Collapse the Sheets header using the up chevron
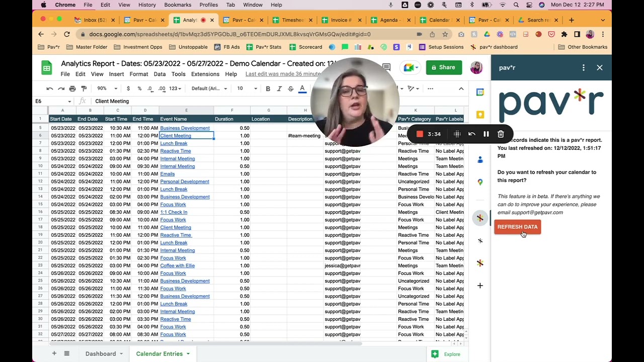This screenshot has width=644, height=362. pyautogui.click(x=461, y=88)
